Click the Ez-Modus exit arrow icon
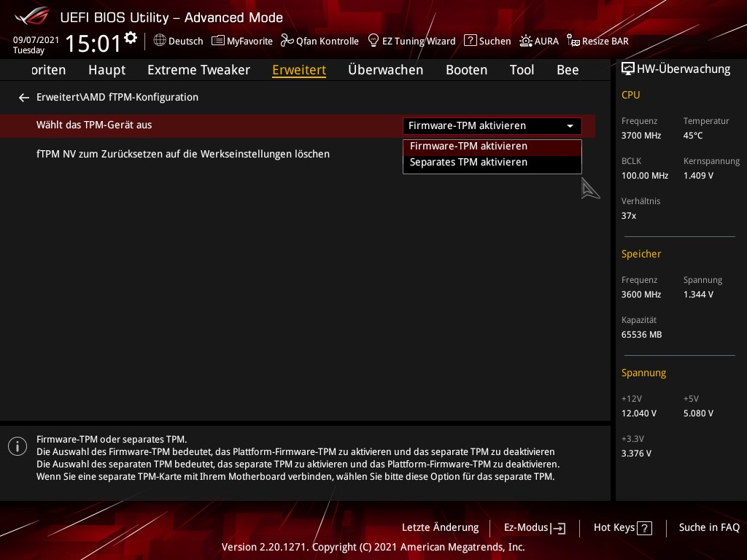The width and height of the screenshot is (747, 560). 558,528
